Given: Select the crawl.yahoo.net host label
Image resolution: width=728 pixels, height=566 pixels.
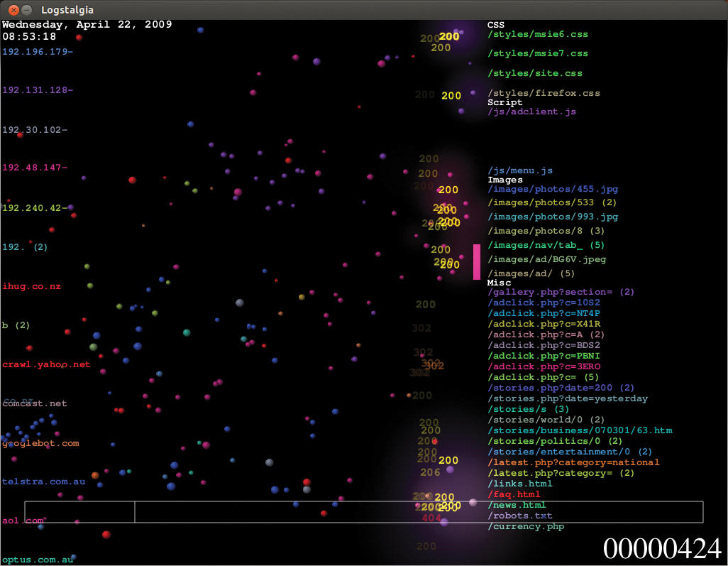Looking at the screenshot, I should point(46,364).
